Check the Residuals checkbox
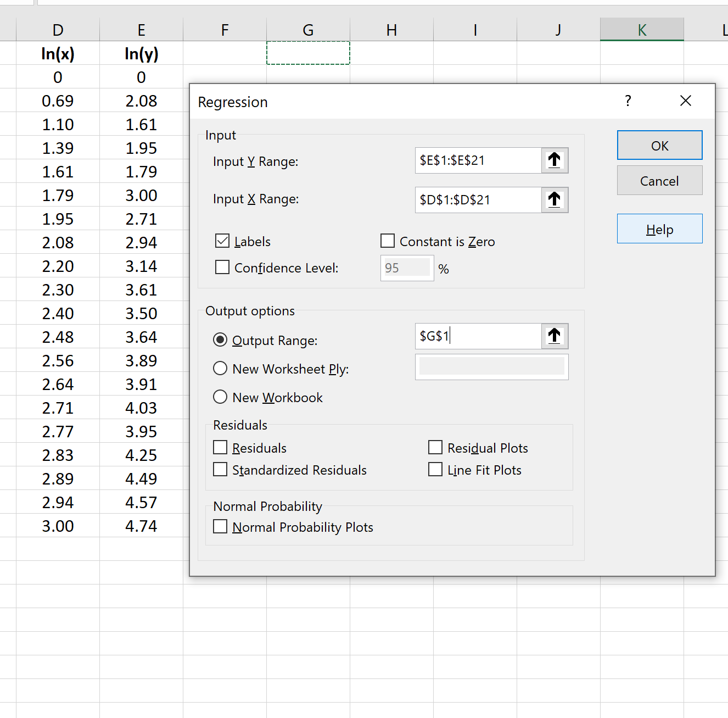Viewport: 728px width, 718px height. 220,447
